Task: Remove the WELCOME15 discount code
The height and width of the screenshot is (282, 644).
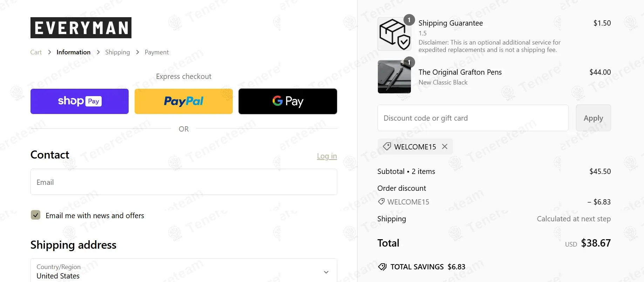Action: (x=445, y=147)
